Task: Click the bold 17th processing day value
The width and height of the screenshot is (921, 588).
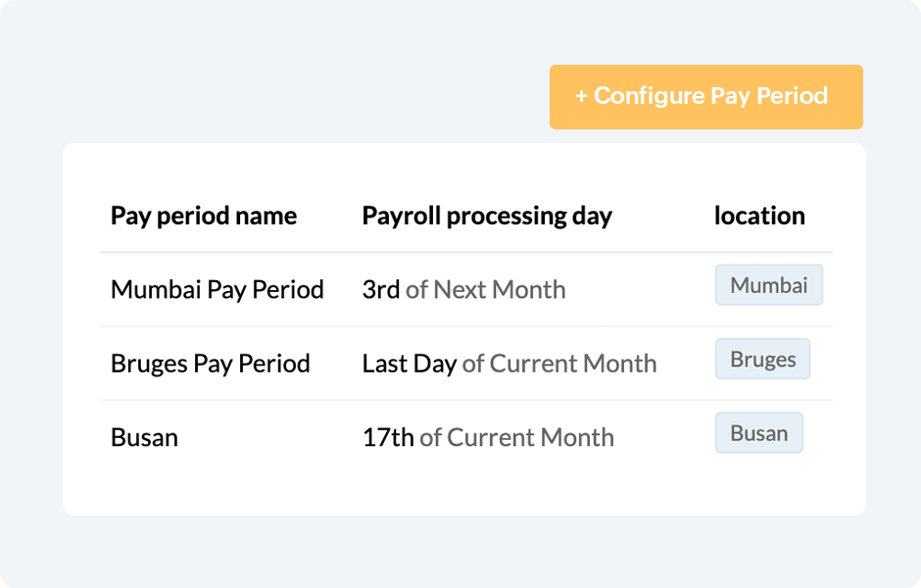Action: coord(388,437)
